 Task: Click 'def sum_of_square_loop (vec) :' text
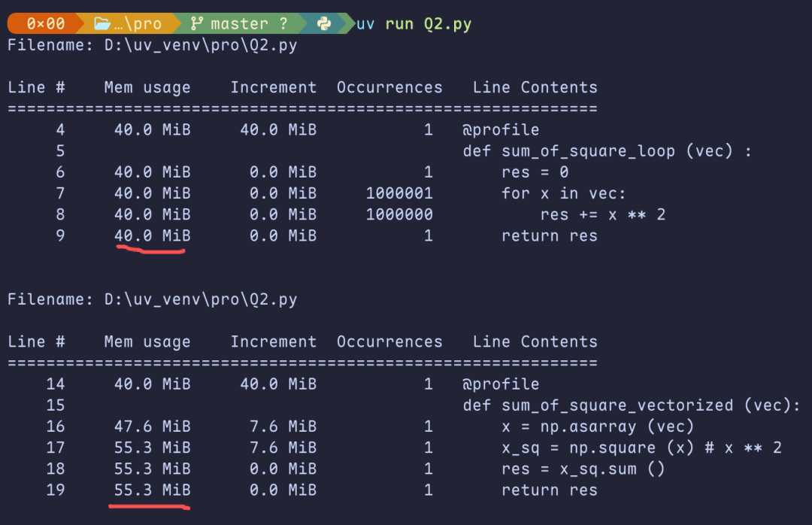[x=607, y=151]
